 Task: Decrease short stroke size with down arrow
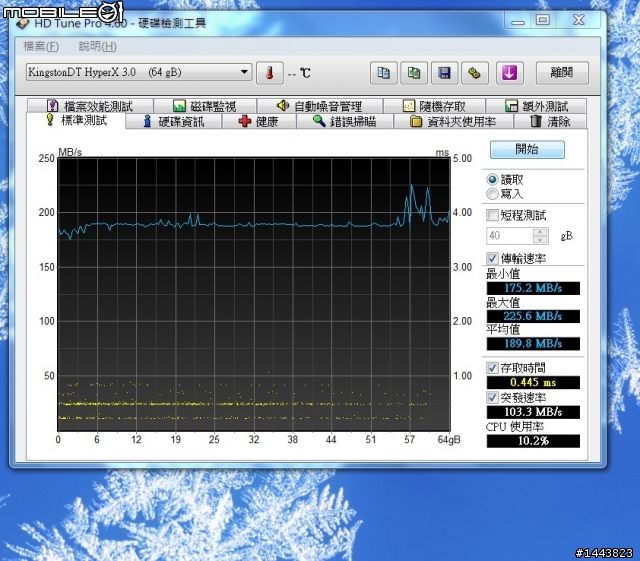(x=540, y=240)
